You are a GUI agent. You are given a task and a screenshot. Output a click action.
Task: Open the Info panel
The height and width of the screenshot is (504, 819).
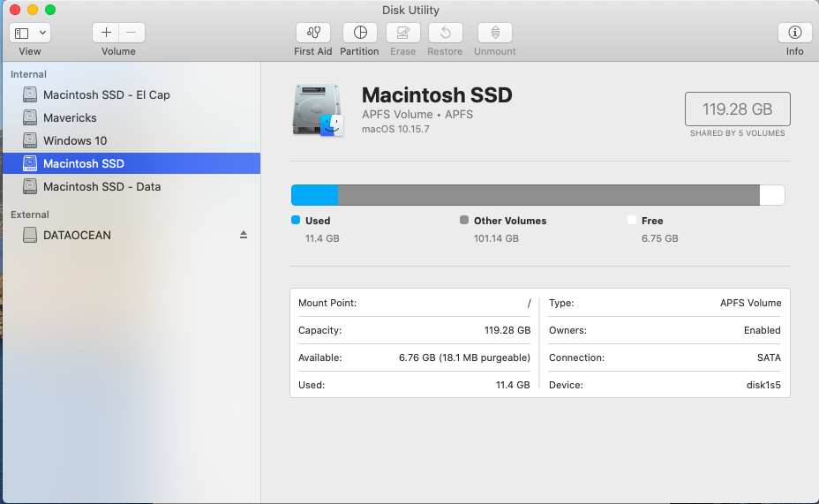pyautogui.click(x=794, y=33)
